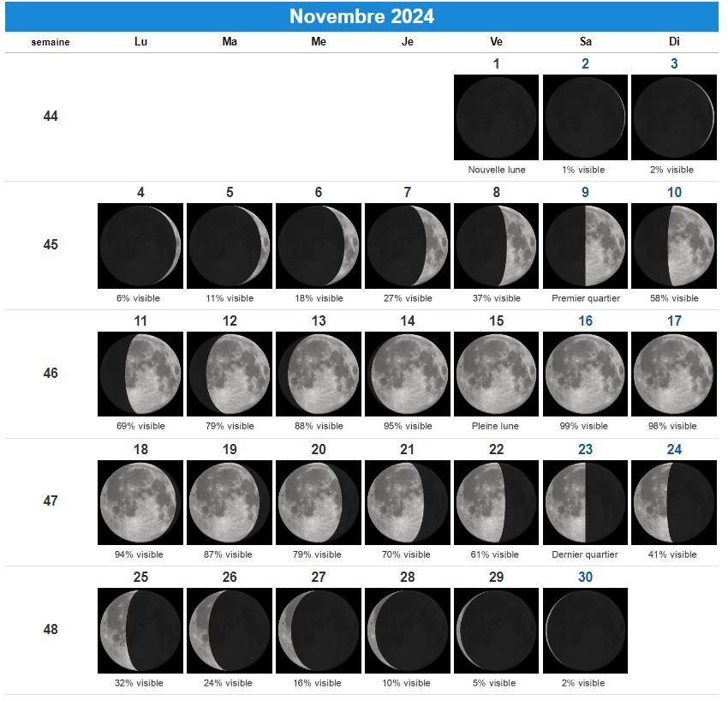This screenshot has width=728, height=701.
Task: Click the date number 23
Action: pyautogui.click(x=585, y=449)
